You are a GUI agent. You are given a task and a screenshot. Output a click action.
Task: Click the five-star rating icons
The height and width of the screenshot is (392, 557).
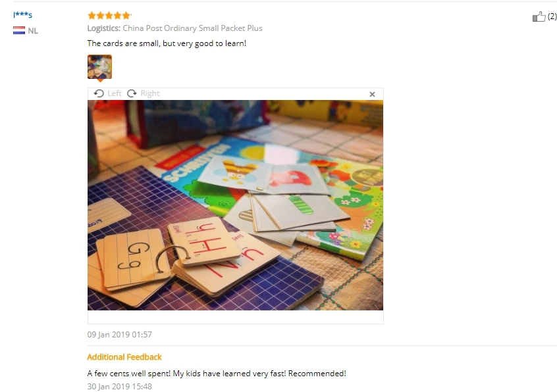coord(109,15)
